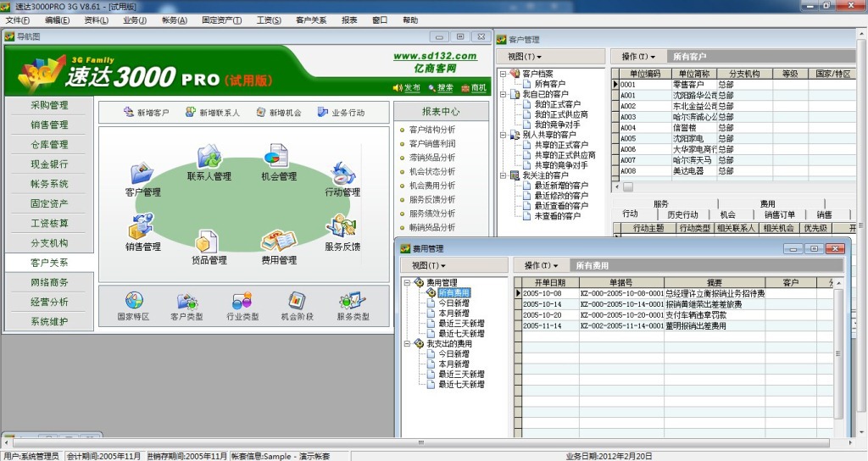Viewport: 868px width, 461px height.
Task: Visit the www.sd132.com link
Action: tap(435, 56)
